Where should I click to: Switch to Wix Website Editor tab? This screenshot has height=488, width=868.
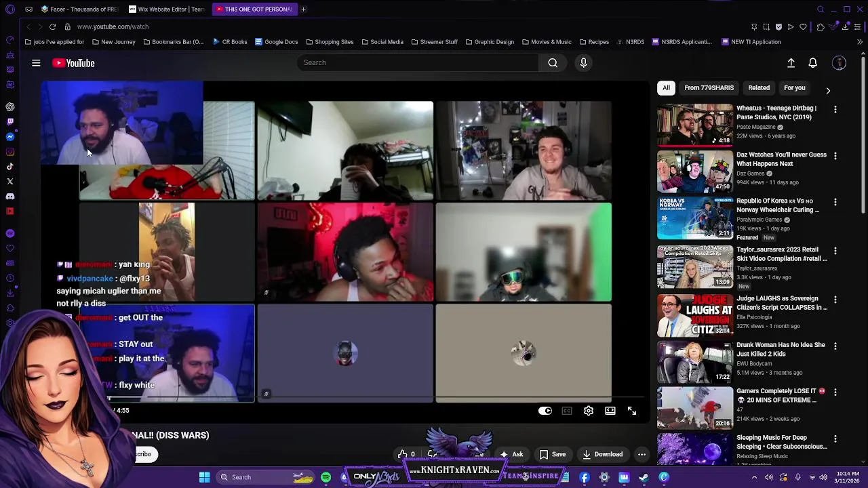click(x=167, y=9)
